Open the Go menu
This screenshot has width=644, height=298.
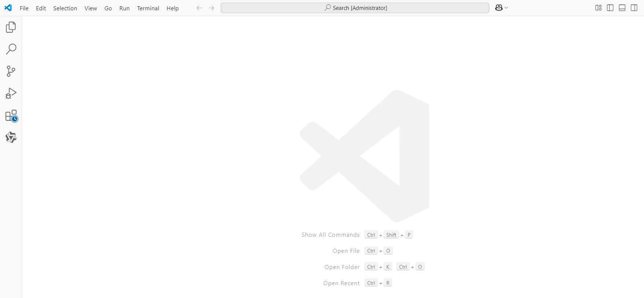pos(108,8)
